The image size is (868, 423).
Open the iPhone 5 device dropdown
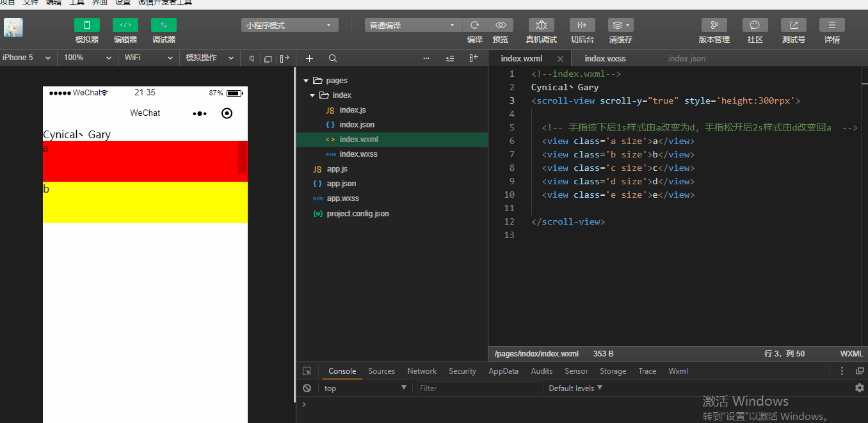click(26, 58)
